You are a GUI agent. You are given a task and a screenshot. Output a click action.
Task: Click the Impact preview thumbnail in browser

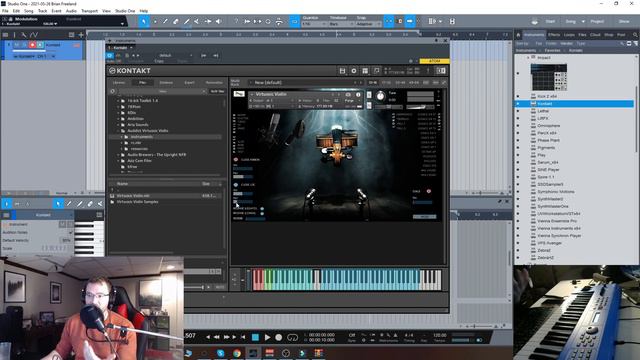(549, 77)
